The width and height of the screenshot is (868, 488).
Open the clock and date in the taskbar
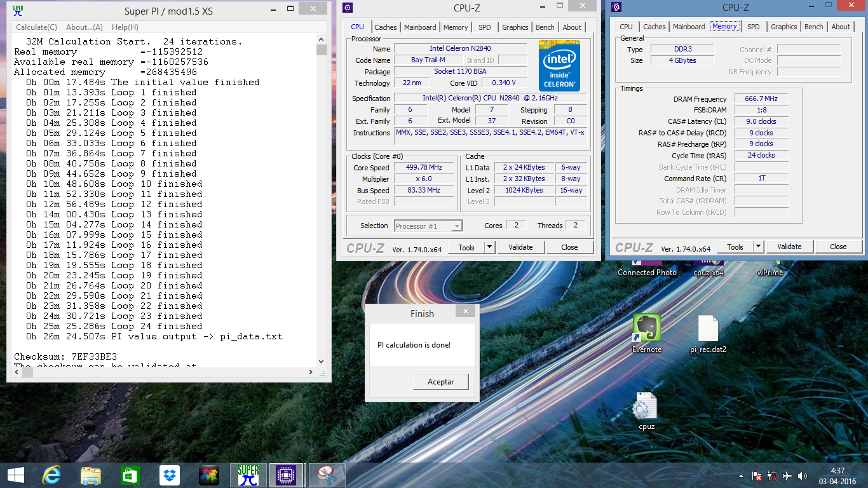tap(836, 475)
